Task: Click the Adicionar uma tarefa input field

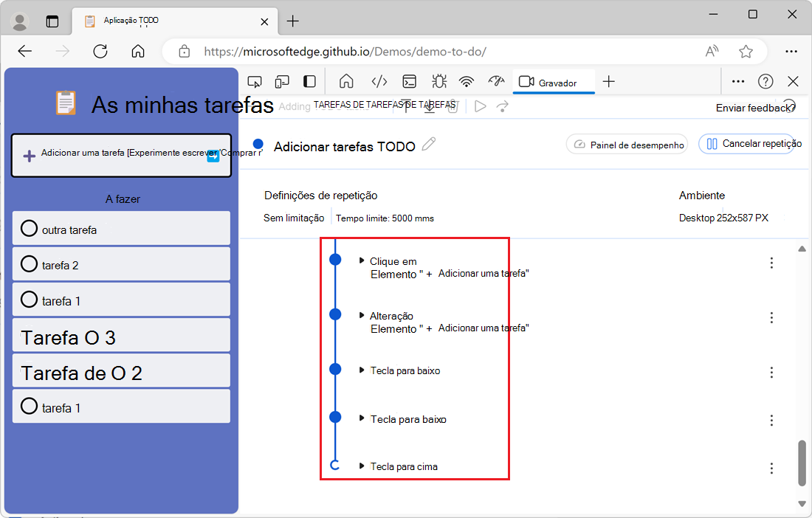Action: pos(121,155)
